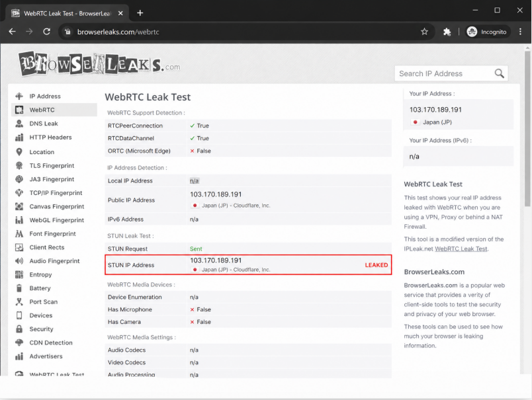
Task: Follow the IPLeak.net WebRTC Leak Test link
Action: 461,249
